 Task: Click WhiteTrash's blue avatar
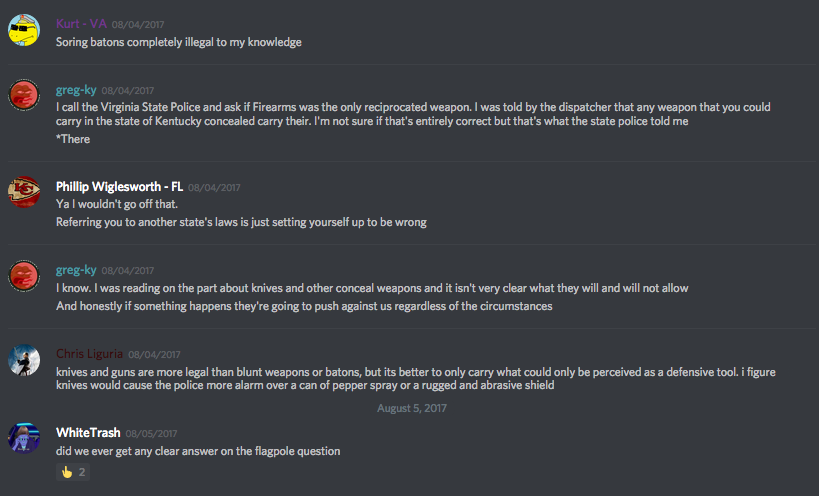tap(24, 438)
